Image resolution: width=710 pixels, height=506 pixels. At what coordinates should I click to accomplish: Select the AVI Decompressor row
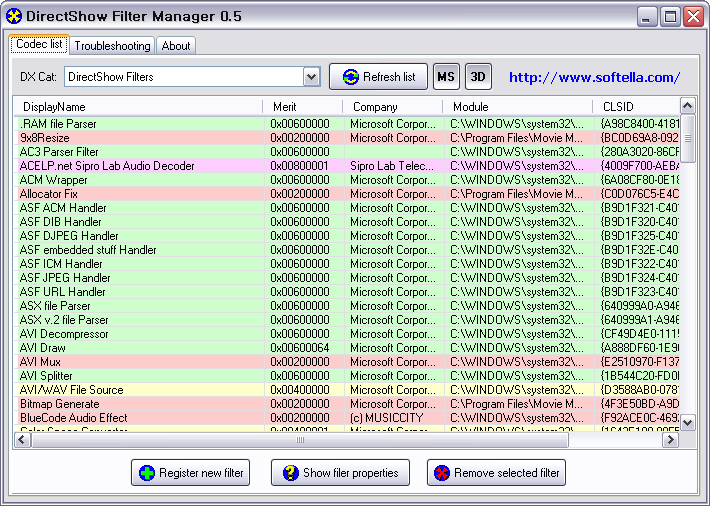(x=347, y=334)
